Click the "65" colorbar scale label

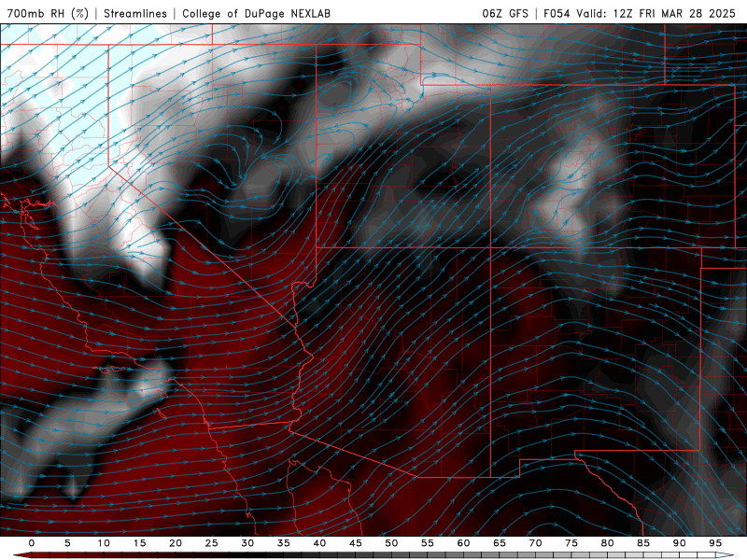pos(500,543)
